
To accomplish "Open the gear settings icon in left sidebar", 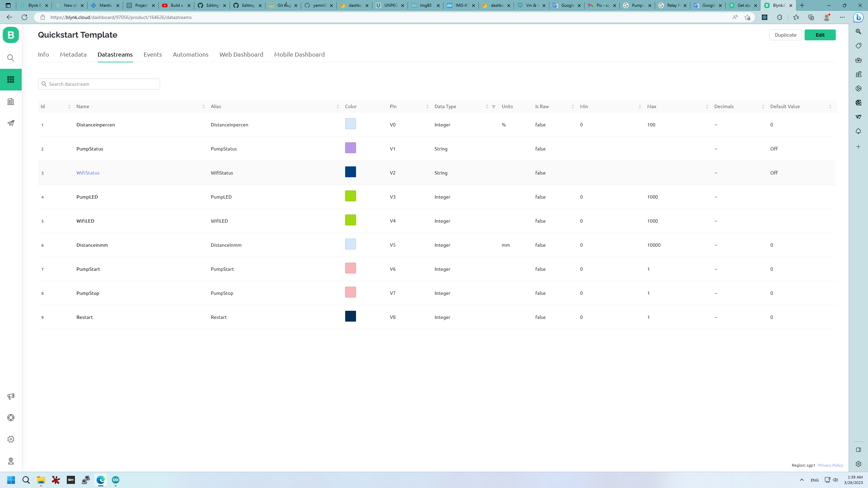I will (x=11, y=439).
